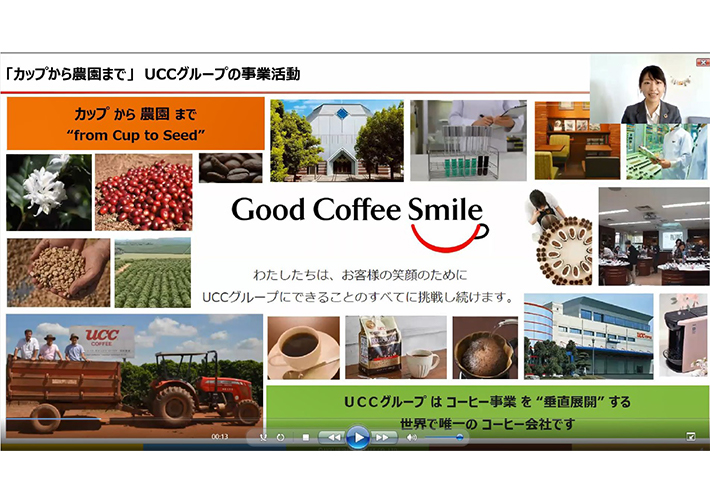Image resolution: width=710 pixels, height=502 pixels.
Task: Click the orange "from Cup to Seed" banner
Action: coord(135,124)
